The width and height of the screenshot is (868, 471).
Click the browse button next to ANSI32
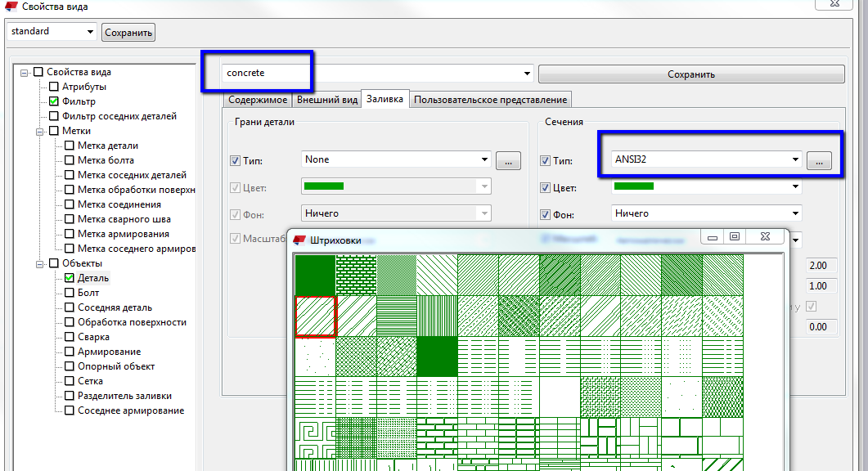pyautogui.click(x=819, y=161)
